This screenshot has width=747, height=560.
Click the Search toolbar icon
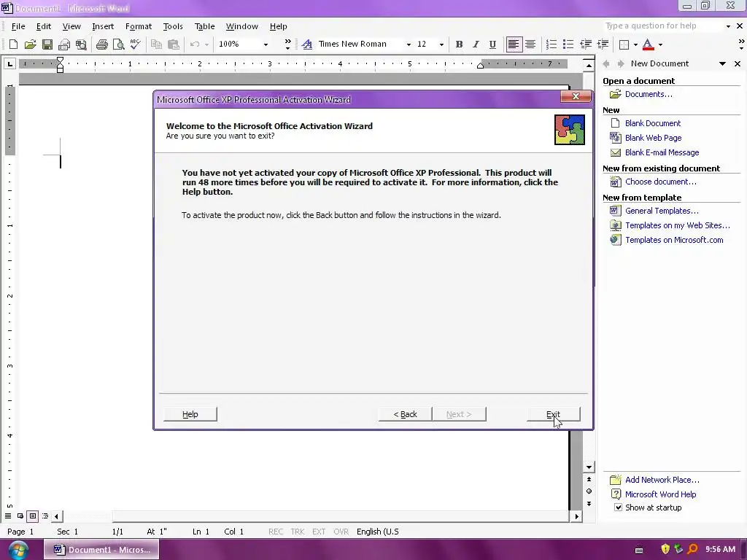(82, 44)
